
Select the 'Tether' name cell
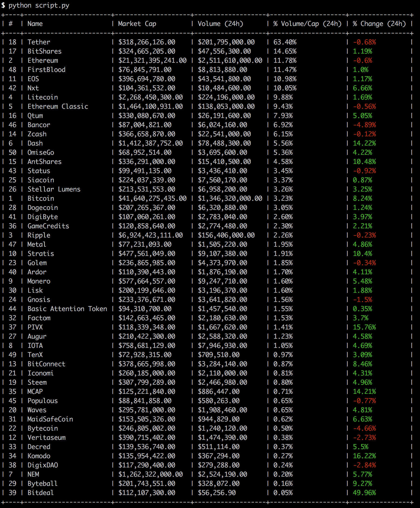pyautogui.click(x=39, y=42)
